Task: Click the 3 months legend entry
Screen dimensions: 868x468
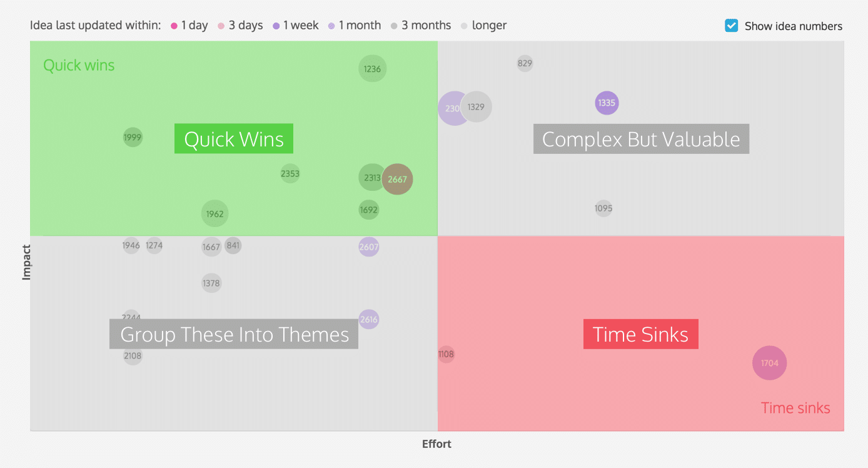Action: (420, 26)
